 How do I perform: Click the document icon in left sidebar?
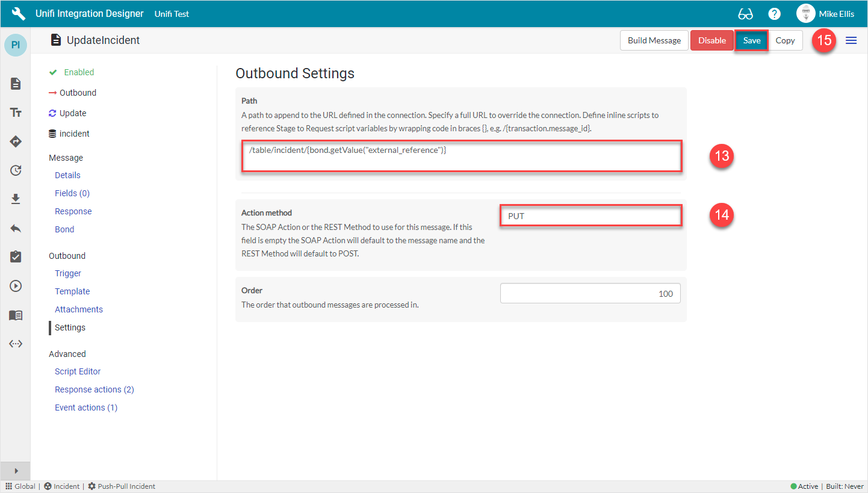16,84
